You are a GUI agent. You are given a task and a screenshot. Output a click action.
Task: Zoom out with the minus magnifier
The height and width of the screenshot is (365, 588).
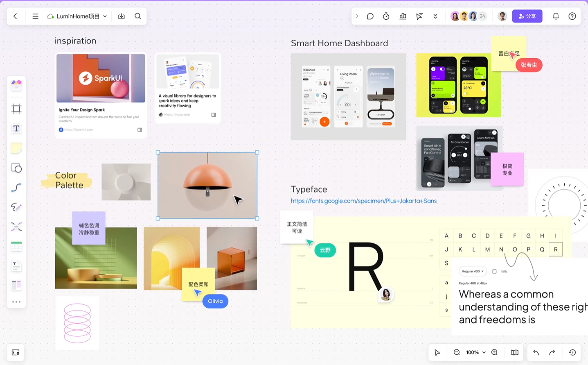(457, 352)
